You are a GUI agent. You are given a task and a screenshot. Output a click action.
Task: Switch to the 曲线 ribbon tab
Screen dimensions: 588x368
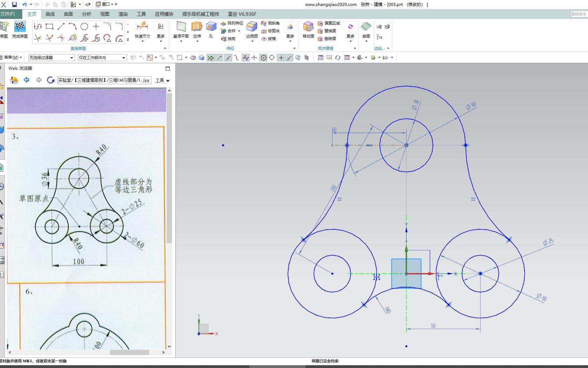click(50, 14)
